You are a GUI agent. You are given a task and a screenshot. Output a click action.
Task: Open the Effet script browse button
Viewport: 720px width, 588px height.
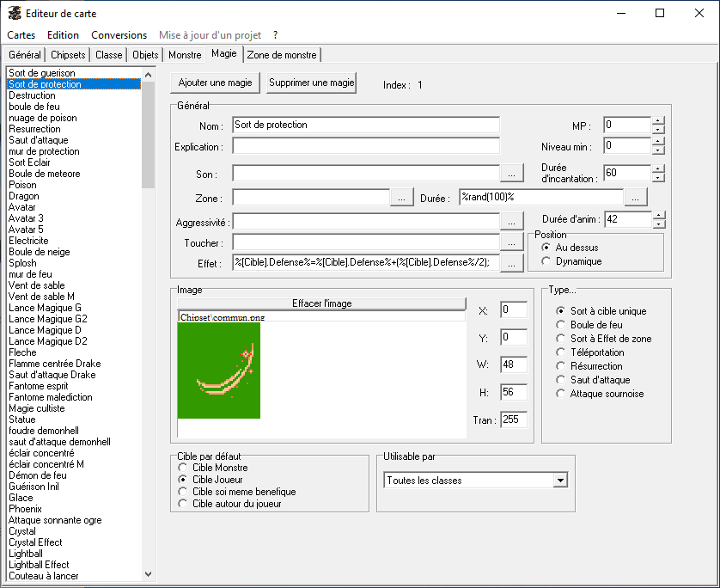pyautogui.click(x=511, y=264)
